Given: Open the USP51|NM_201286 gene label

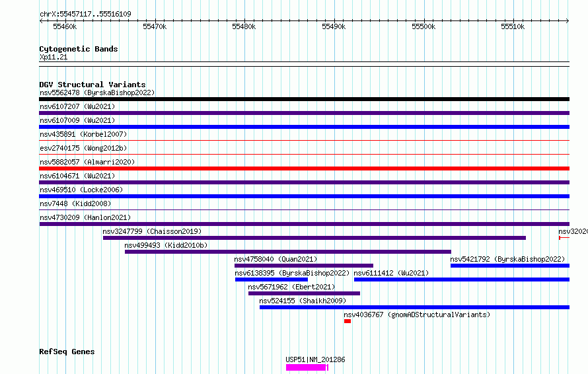Looking at the screenshot, I should (315, 359).
